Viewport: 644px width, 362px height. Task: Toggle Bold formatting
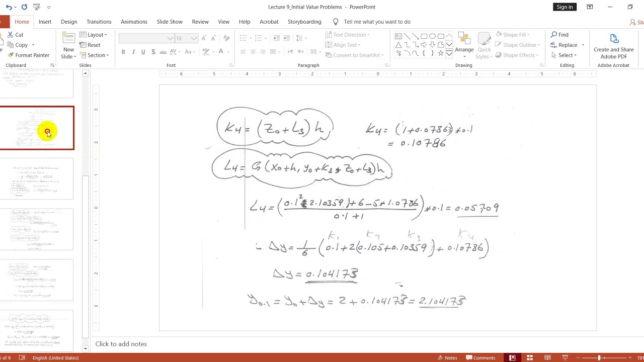(x=123, y=52)
